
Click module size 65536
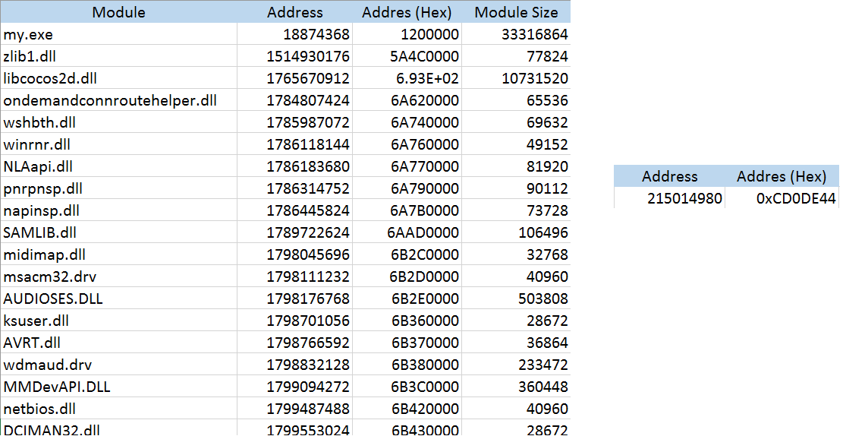tap(516, 100)
